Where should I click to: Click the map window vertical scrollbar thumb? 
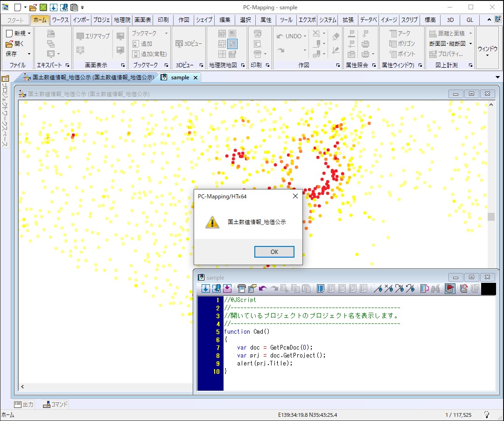pos(491,217)
